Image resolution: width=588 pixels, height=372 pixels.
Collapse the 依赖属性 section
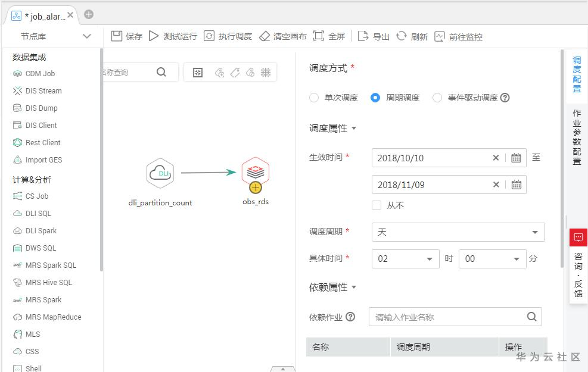coord(354,287)
